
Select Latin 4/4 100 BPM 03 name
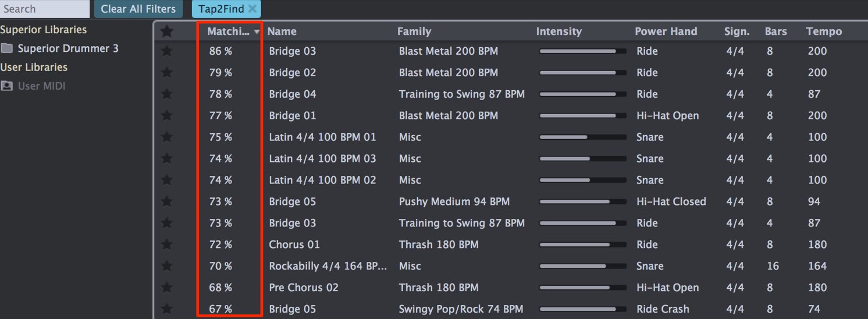[x=322, y=159]
